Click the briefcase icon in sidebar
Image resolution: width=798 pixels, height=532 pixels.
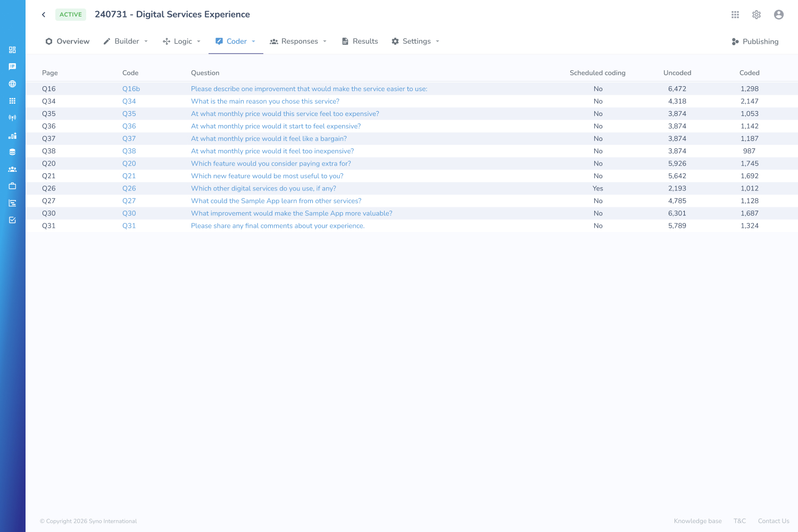12,186
